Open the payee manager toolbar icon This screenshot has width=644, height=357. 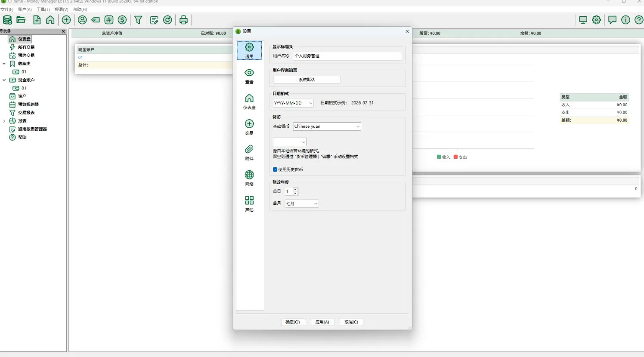(82, 20)
